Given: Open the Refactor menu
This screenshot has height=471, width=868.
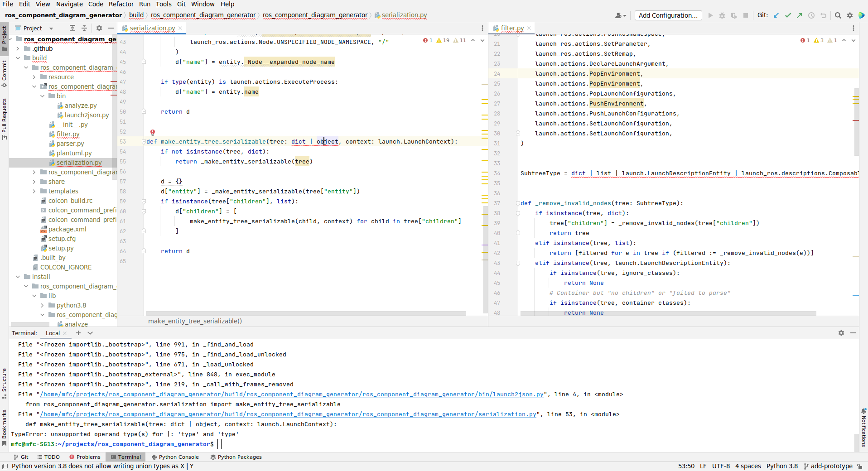Looking at the screenshot, I should [x=121, y=4].
